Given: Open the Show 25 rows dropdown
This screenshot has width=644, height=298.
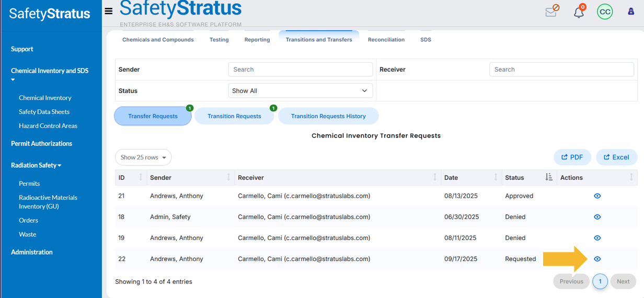Looking at the screenshot, I should pos(143,157).
